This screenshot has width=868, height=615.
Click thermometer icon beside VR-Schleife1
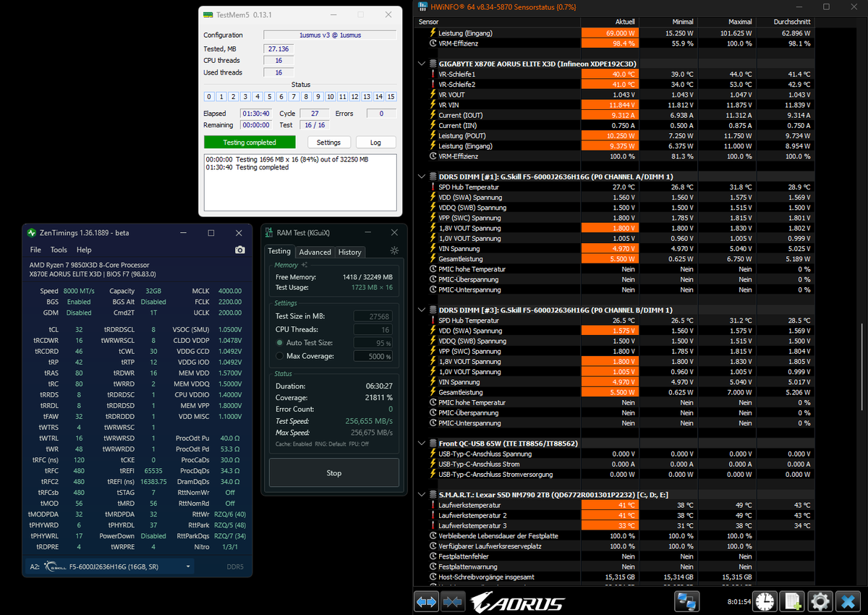tap(433, 74)
